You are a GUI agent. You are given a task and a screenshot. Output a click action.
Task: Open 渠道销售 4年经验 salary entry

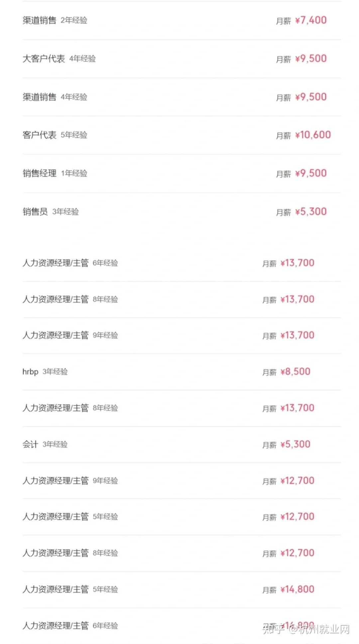(182, 97)
